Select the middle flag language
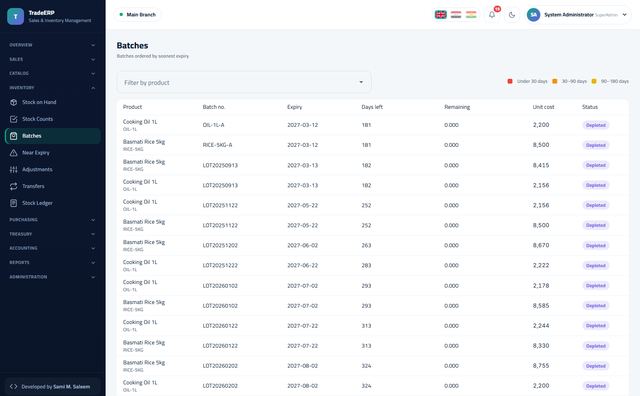The image size is (640, 396). pyautogui.click(x=456, y=15)
